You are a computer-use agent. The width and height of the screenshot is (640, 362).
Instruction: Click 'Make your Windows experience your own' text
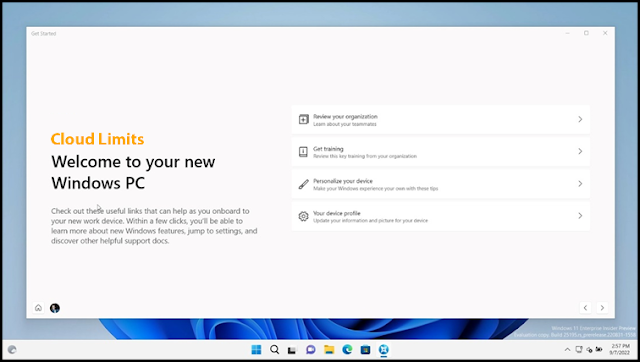click(x=359, y=189)
